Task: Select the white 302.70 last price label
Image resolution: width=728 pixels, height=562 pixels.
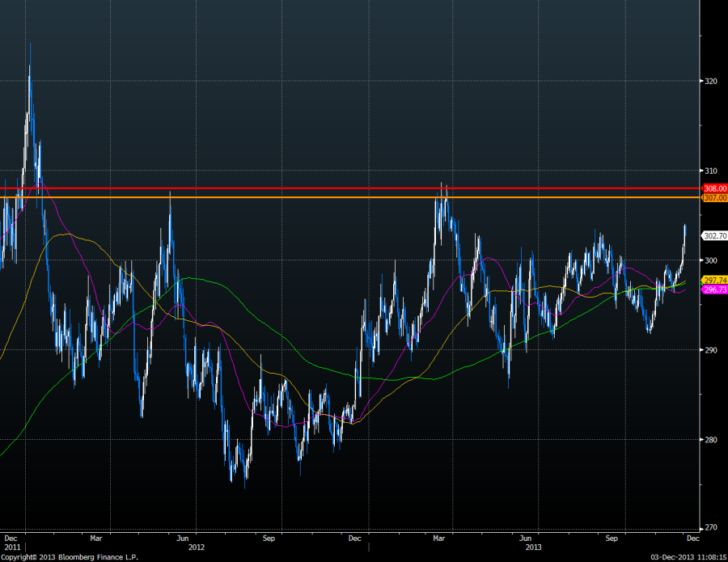Action: 715,236
